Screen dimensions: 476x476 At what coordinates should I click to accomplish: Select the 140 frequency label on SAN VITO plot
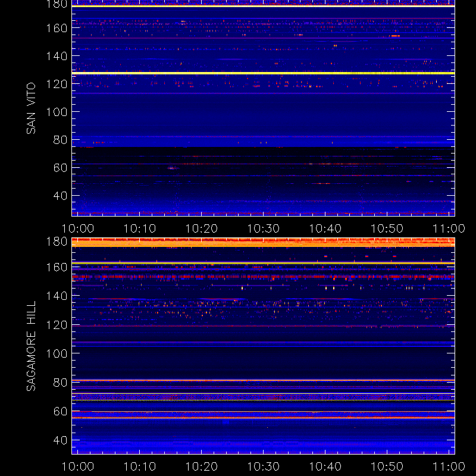(57, 56)
